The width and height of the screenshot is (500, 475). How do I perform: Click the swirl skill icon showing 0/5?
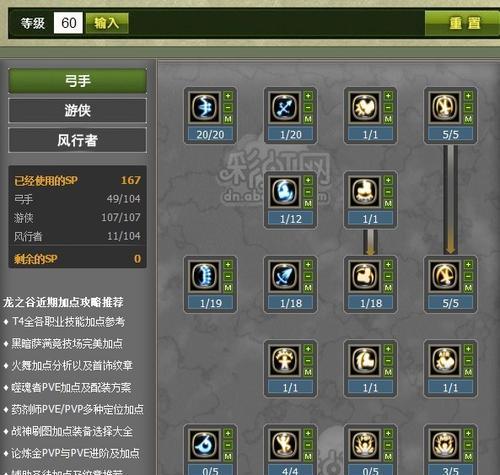[x=205, y=445]
